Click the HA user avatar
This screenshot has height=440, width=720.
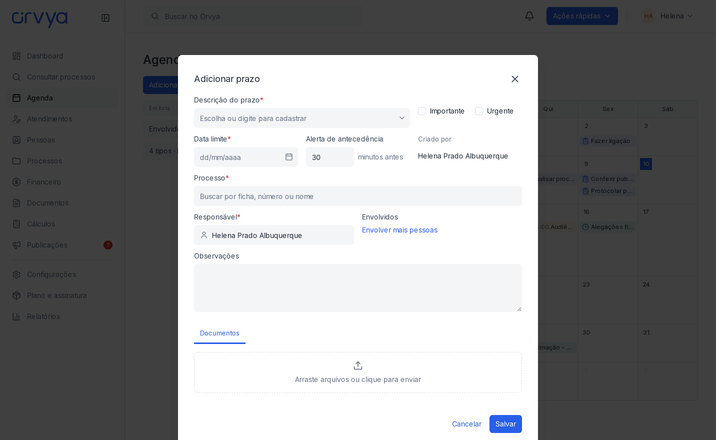click(x=648, y=16)
